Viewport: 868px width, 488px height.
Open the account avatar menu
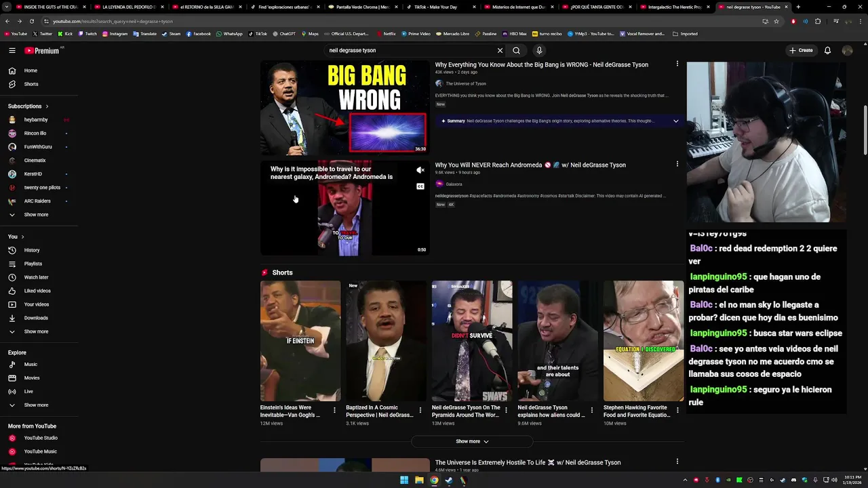847,50
